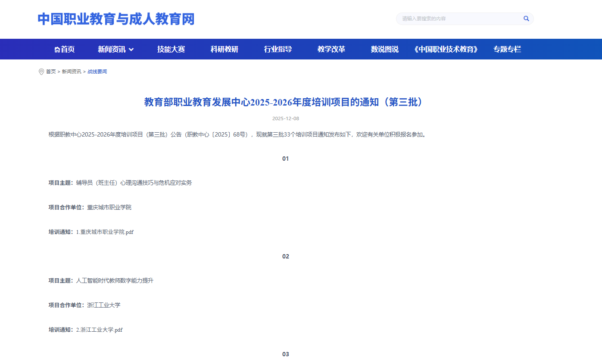Click the 中国职业教育与成人教育网 site logo
This screenshot has height=364, width=602.
[x=116, y=19]
